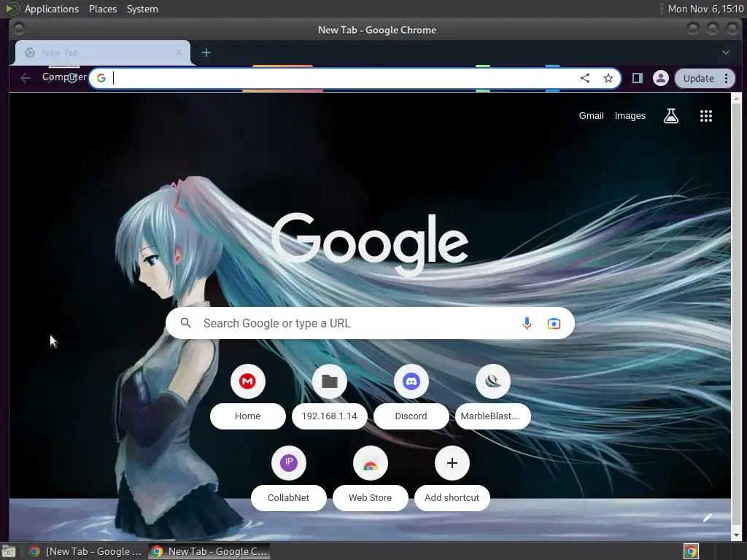Switch to the [New Tab - Google ... taskbar window
Viewport: 747px width, 560px height.
(86, 551)
